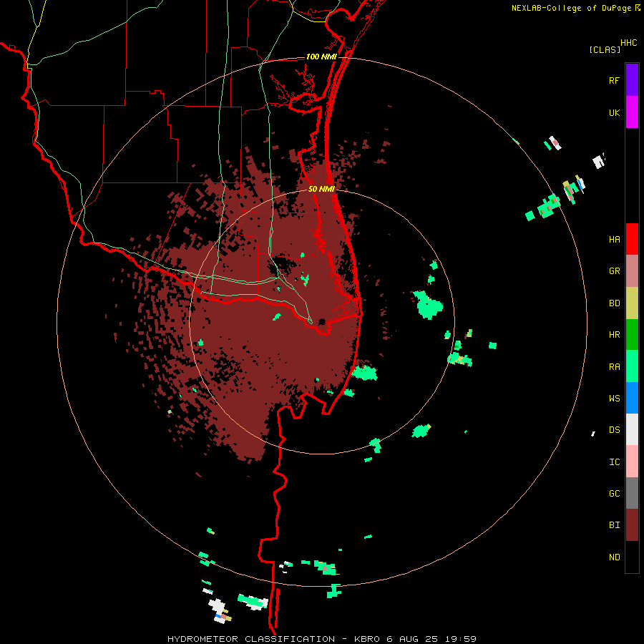This screenshot has height=644, width=644.
Task: Click the BI legend label
Action: click(614, 525)
